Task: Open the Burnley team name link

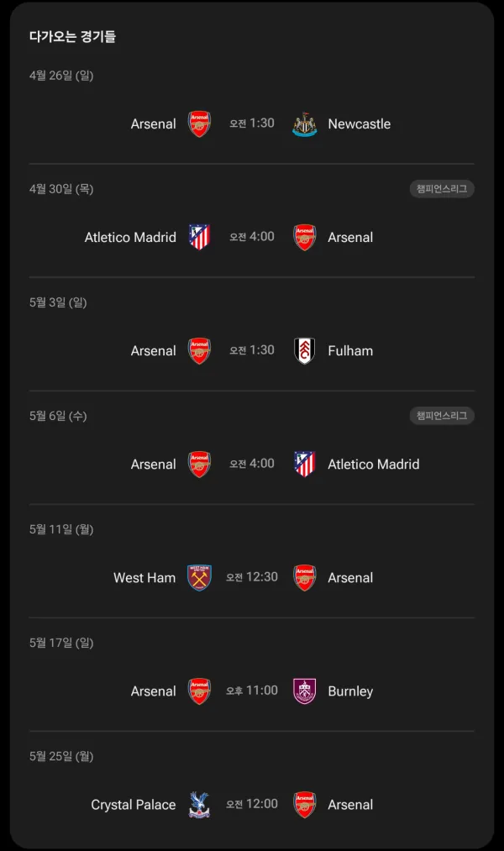Action: 350,691
